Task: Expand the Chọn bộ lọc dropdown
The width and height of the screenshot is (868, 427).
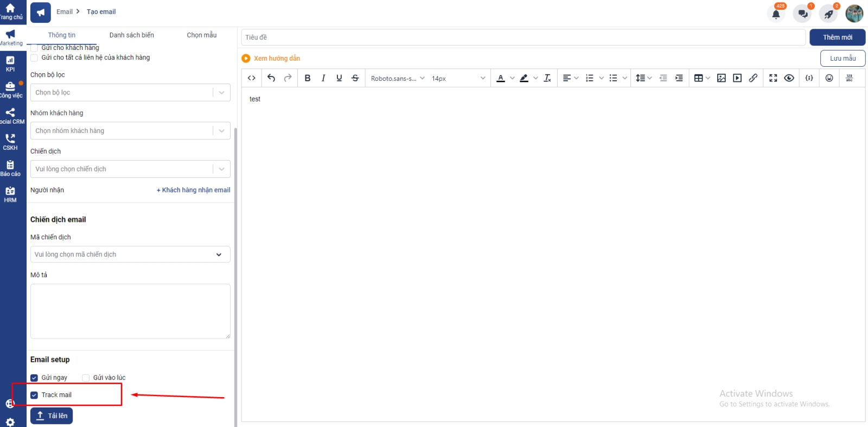Action: click(x=130, y=93)
